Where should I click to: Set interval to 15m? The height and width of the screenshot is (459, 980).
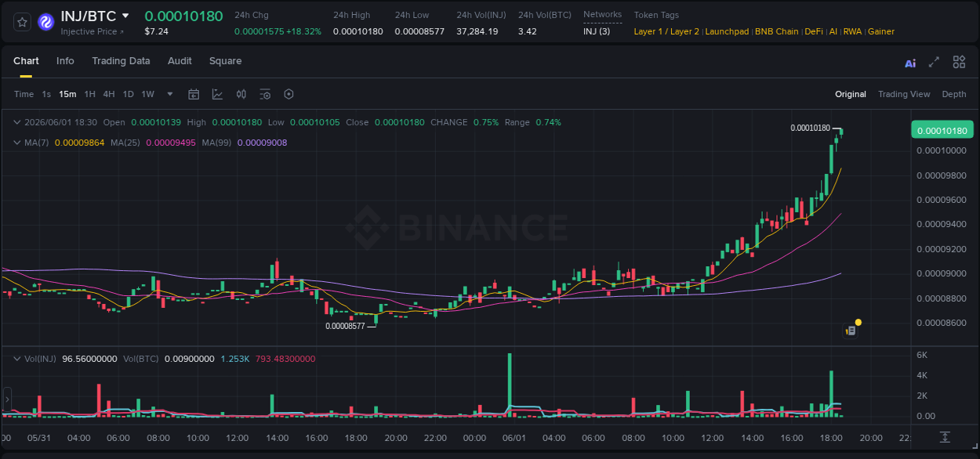[67, 94]
